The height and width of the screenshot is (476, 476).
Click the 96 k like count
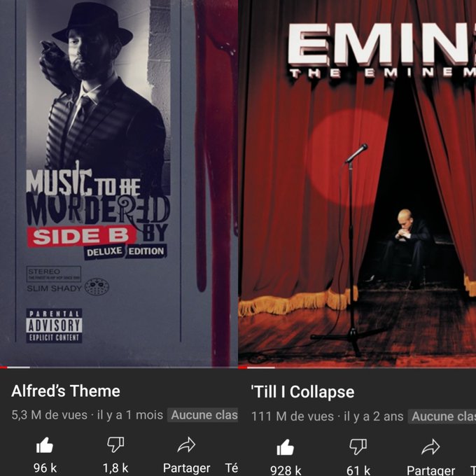coord(45,468)
